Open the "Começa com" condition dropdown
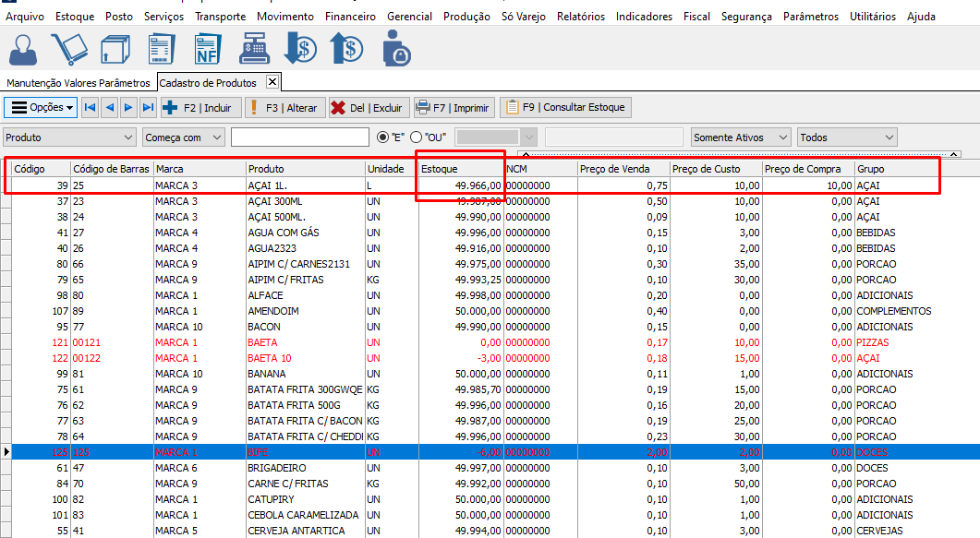This screenshot has height=538, width=980. coord(216,137)
